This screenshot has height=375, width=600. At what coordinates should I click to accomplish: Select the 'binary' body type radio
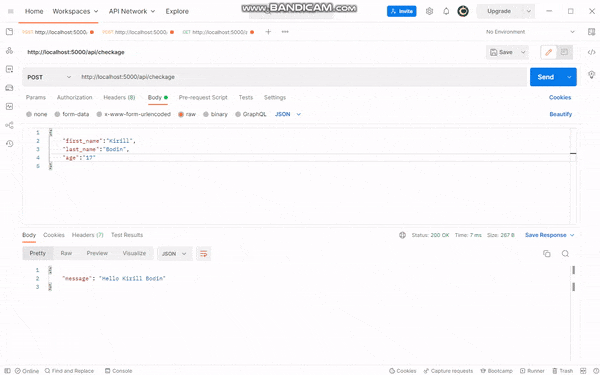coord(206,114)
